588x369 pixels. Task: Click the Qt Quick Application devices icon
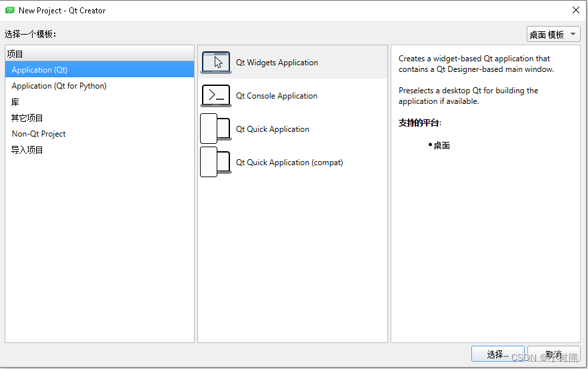click(215, 129)
